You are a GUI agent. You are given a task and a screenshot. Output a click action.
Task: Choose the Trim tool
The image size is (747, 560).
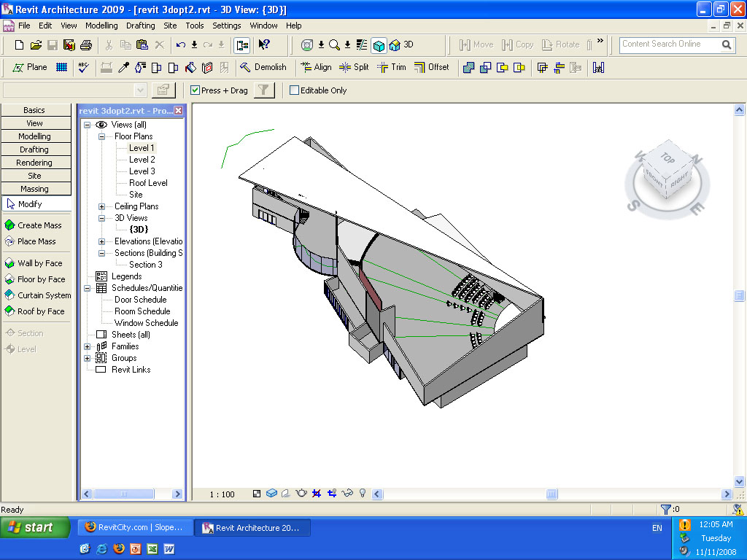tap(391, 67)
